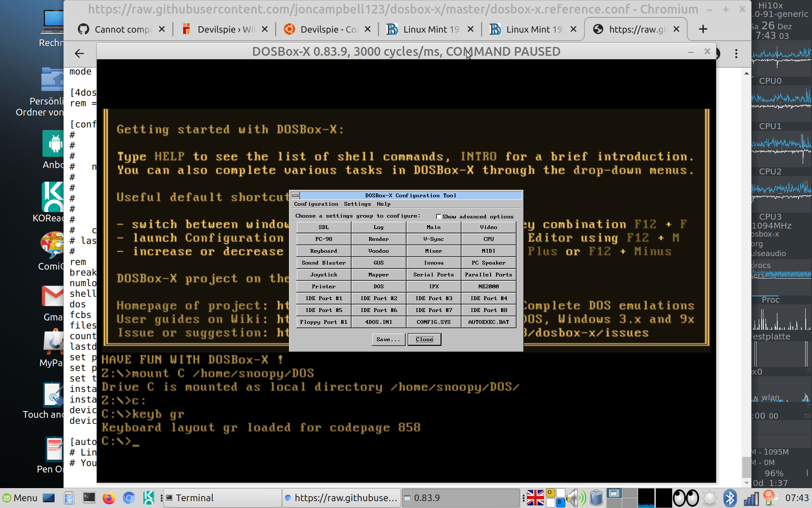Click the panel clock showing 07:43
This screenshot has height=508, width=812.
coord(797,498)
